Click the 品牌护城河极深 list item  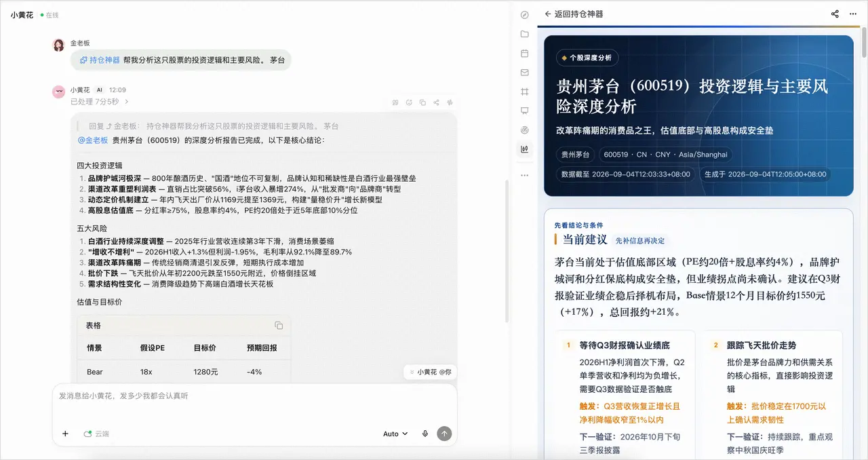pyautogui.click(x=252, y=178)
